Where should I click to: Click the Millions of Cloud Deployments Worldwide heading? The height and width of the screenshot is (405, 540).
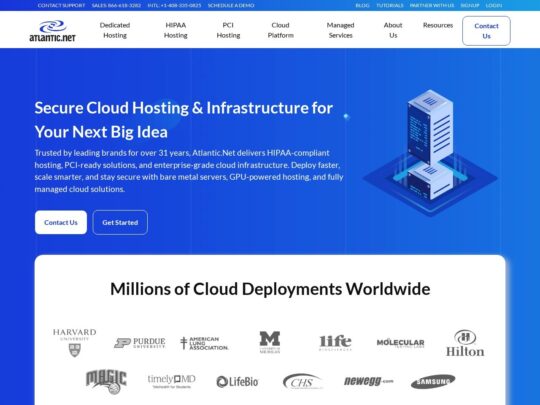(x=270, y=289)
